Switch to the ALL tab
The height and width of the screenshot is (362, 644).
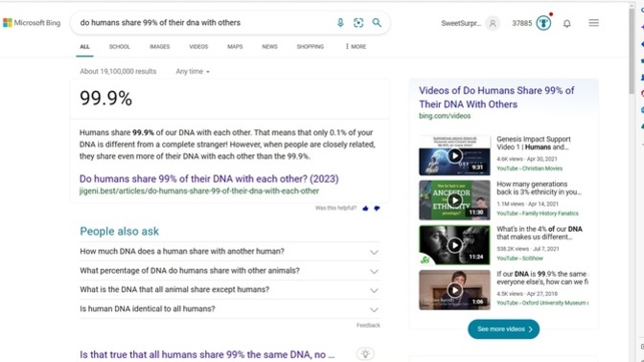[84, 47]
